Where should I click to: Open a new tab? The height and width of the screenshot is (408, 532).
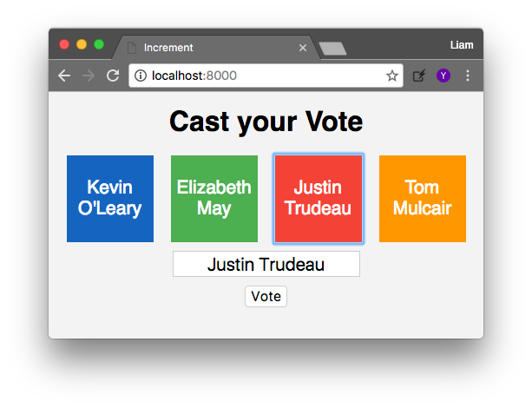coord(333,49)
